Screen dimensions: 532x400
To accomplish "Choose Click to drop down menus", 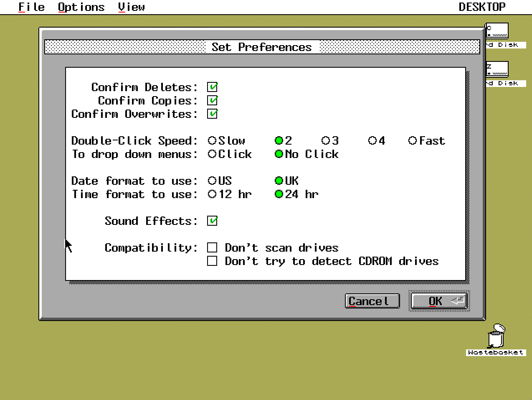I will (230, 154).
